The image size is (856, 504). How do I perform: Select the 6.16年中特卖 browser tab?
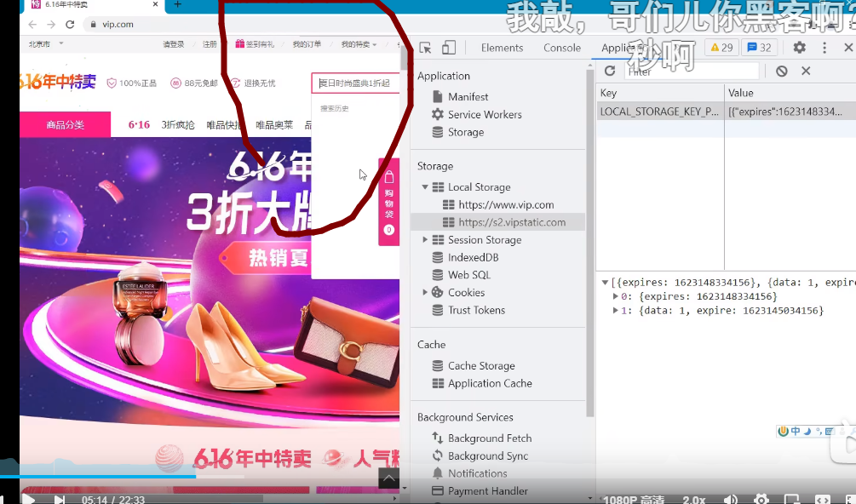[x=93, y=5]
